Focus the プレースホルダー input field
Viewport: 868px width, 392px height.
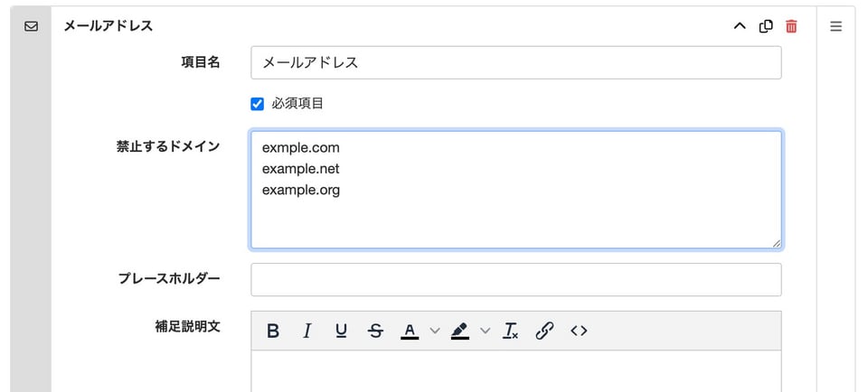515,279
